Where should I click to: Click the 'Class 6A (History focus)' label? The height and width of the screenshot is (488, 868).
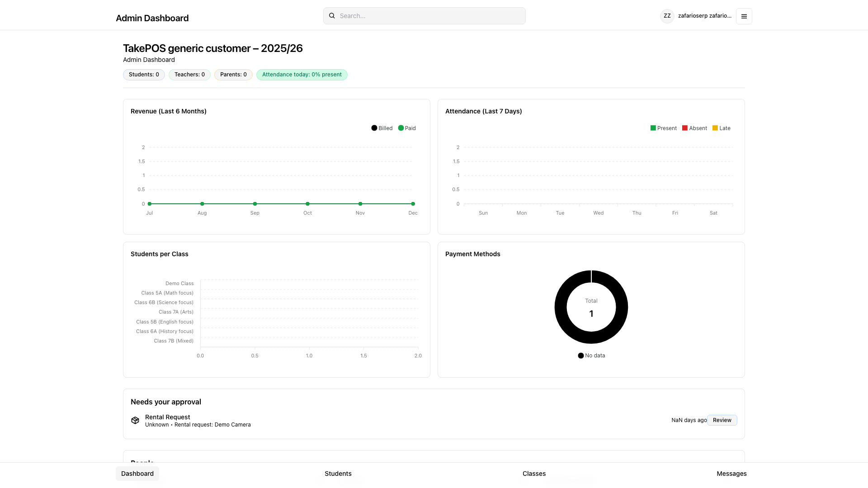tap(165, 331)
